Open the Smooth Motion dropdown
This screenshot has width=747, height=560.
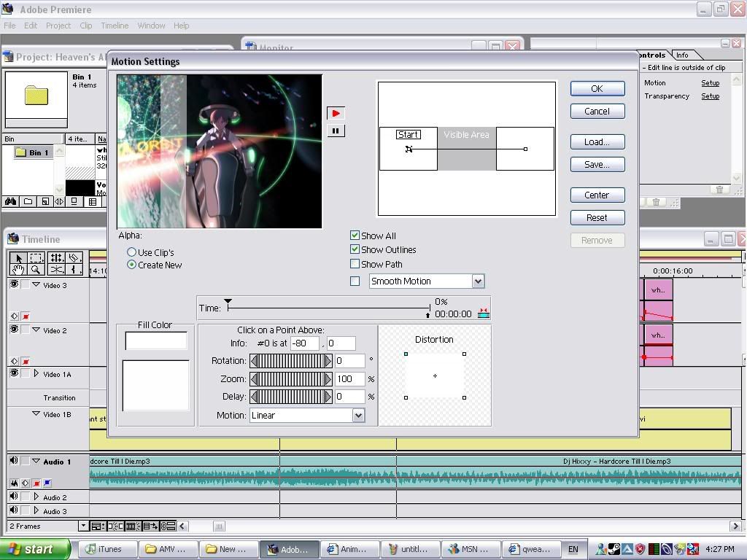[478, 281]
